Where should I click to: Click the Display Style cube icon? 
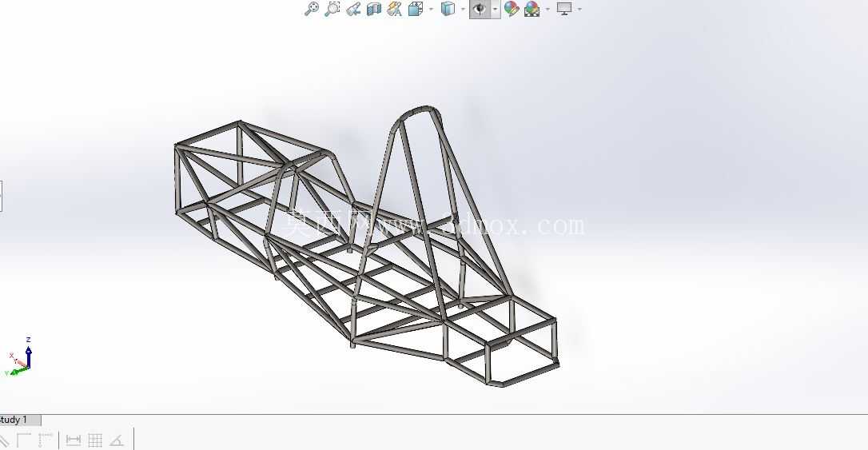coord(448,9)
